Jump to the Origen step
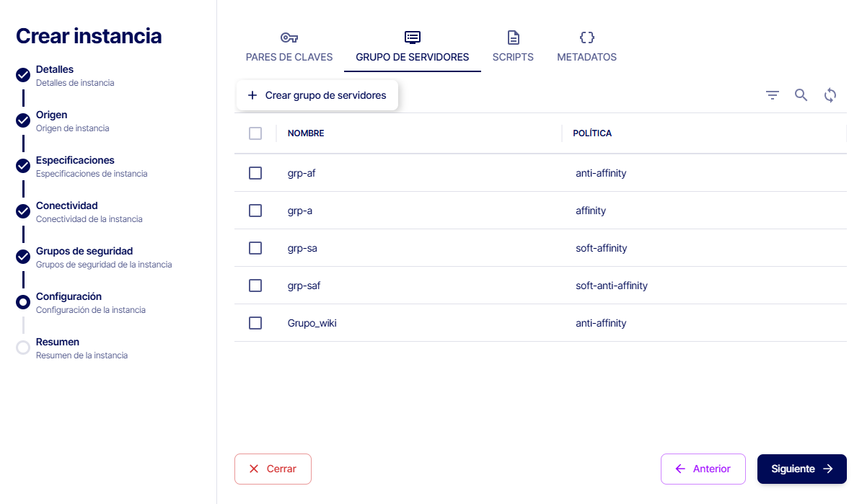862x504 pixels. (x=52, y=115)
